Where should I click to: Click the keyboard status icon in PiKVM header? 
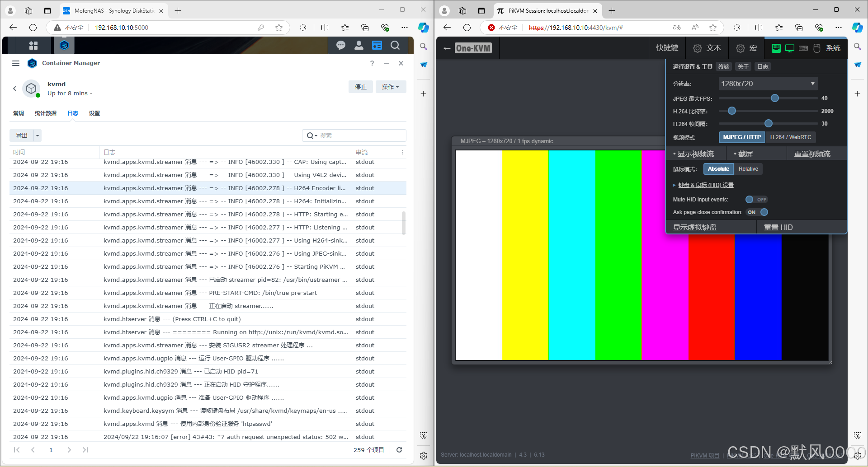pyautogui.click(x=803, y=48)
